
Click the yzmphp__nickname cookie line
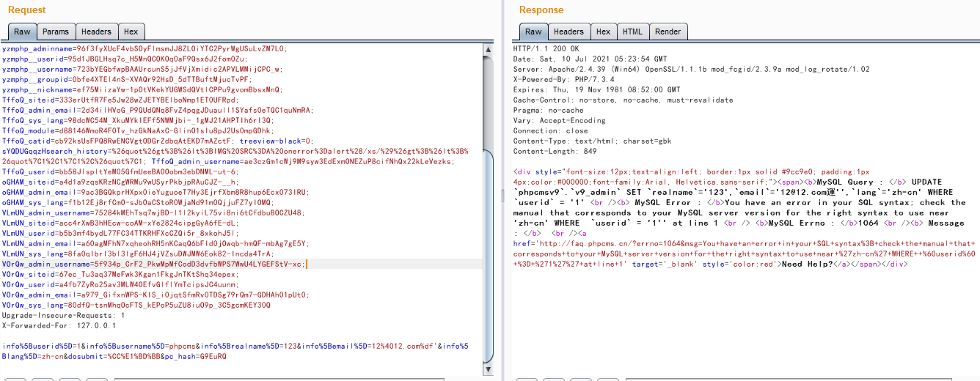(x=142, y=89)
